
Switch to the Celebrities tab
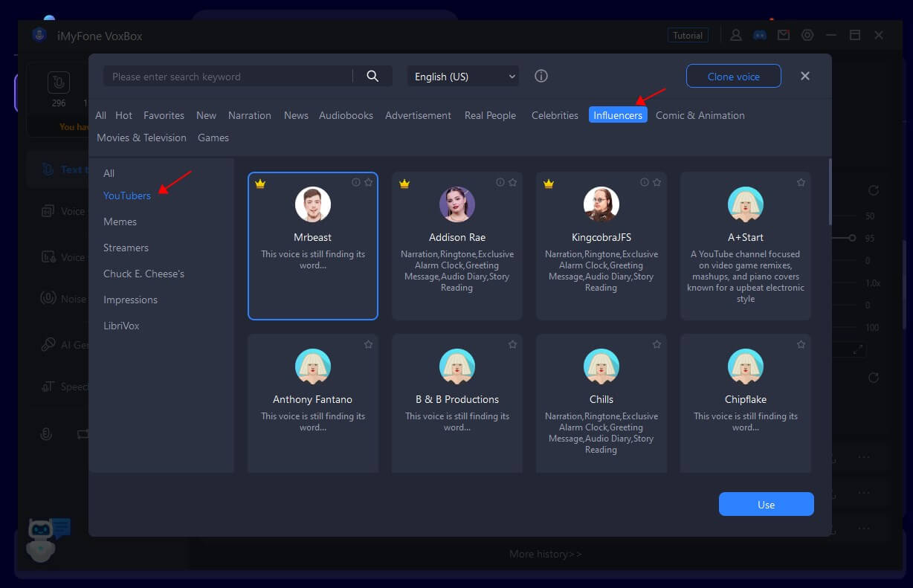[555, 115]
